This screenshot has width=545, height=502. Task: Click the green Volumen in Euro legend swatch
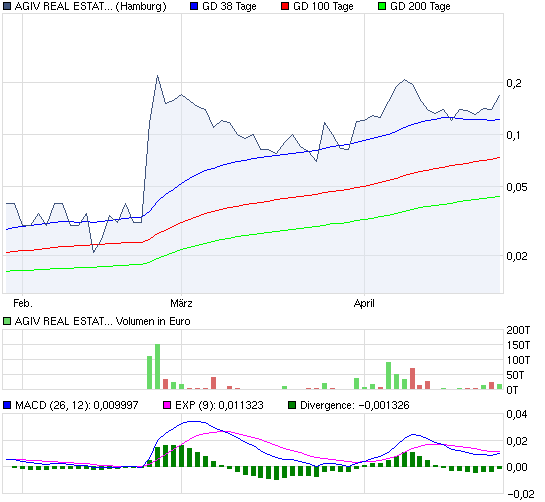pyautogui.click(x=7, y=321)
